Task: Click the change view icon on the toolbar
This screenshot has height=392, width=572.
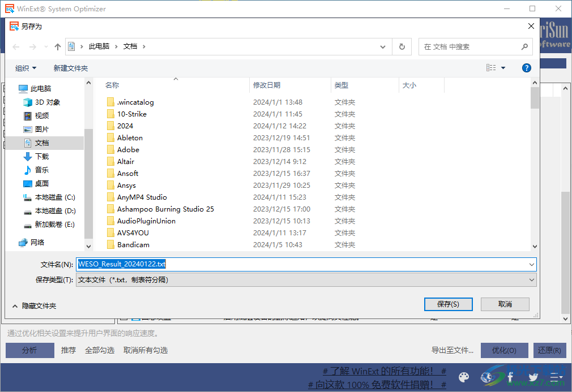Action: tap(490, 67)
